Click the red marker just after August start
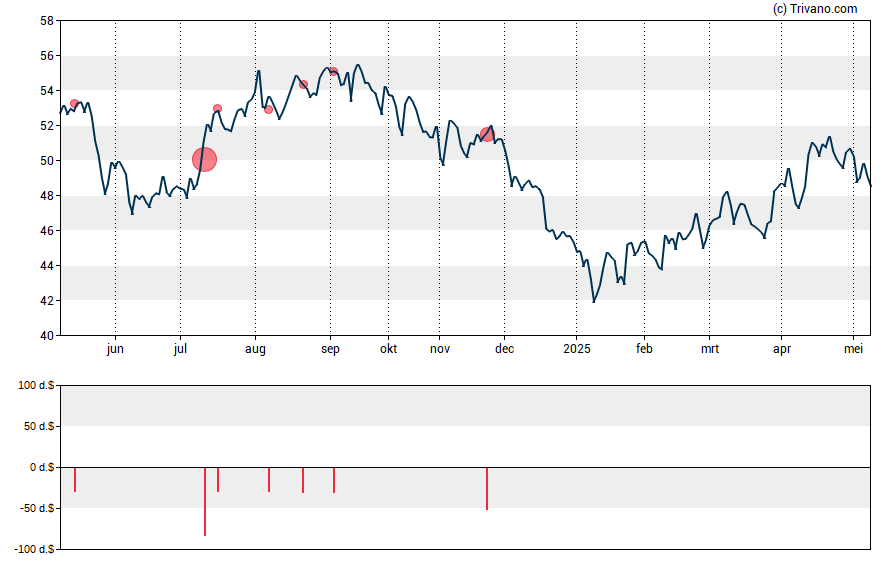 268,109
